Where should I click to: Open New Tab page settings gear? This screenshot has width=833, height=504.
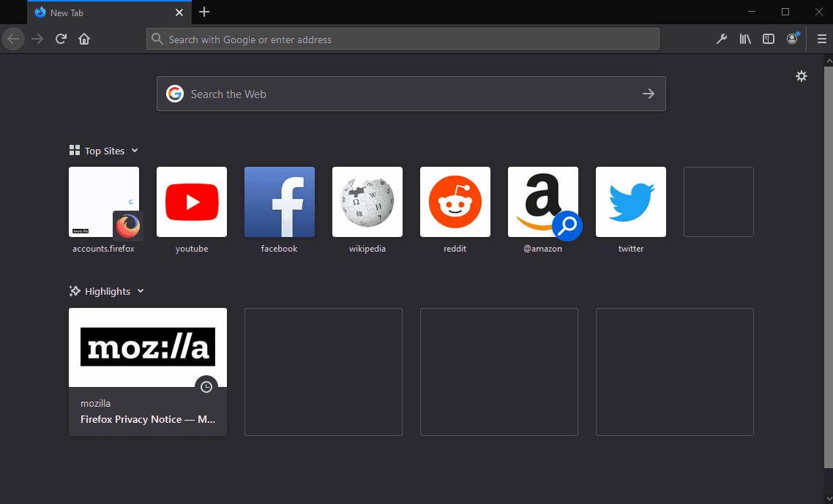click(802, 75)
